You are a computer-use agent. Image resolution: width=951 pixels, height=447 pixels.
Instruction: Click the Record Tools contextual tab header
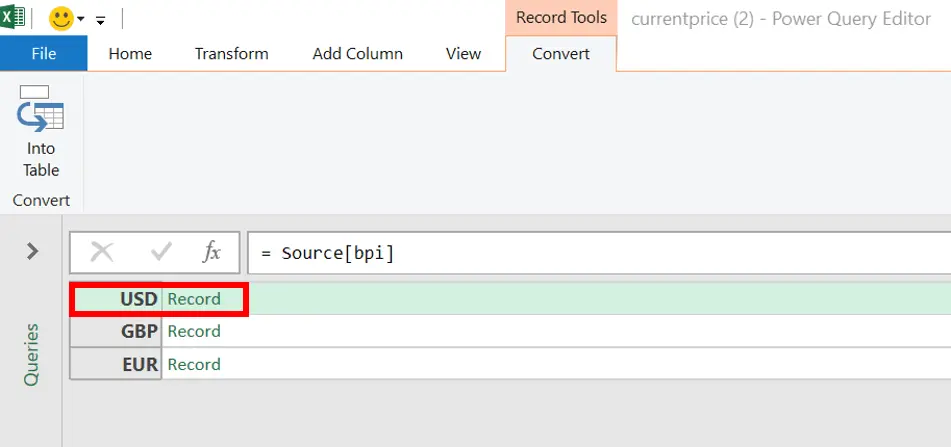tap(561, 18)
